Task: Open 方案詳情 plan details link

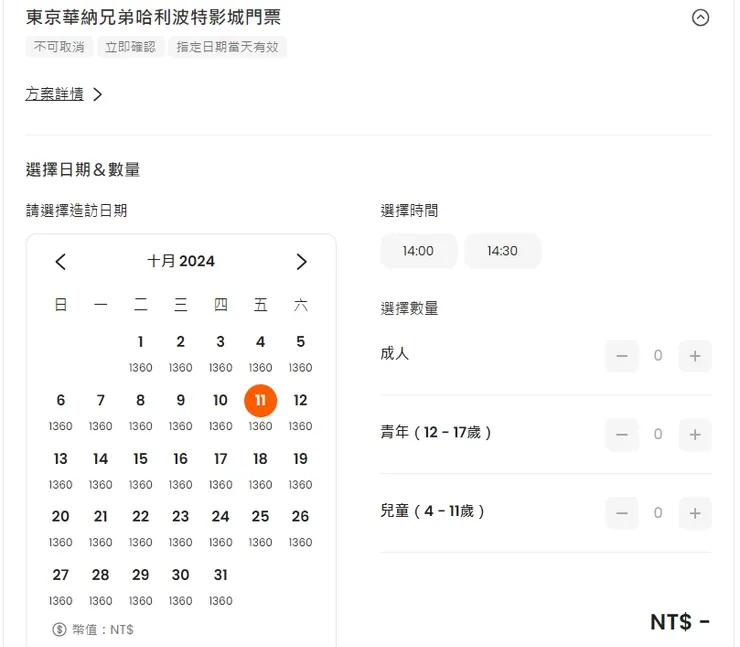Action: coord(54,94)
